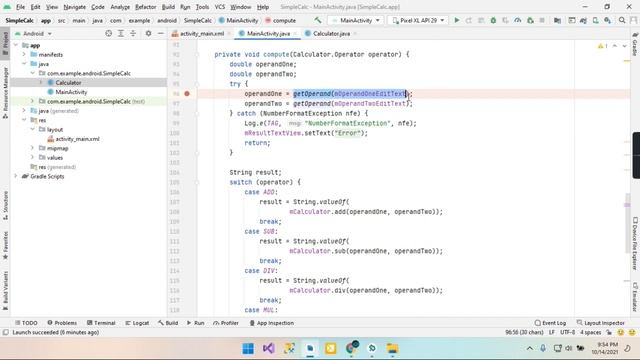The height and width of the screenshot is (360, 640).
Task: Click the 4 spaces indent indicator
Action: [x=591, y=332]
